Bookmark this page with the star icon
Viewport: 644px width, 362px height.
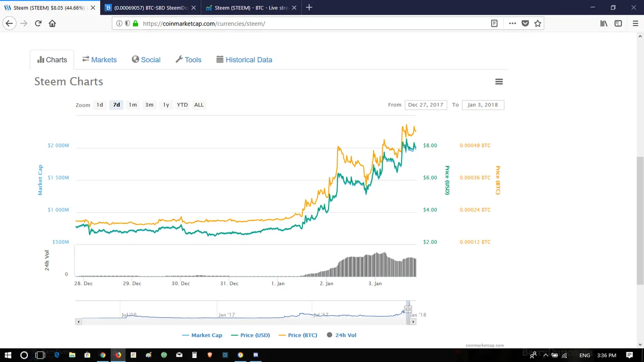[x=538, y=23]
